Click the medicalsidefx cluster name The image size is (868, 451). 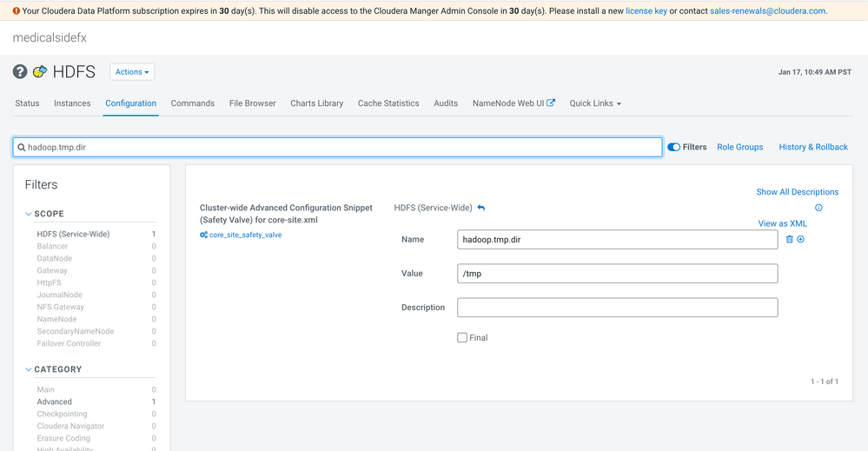click(50, 37)
